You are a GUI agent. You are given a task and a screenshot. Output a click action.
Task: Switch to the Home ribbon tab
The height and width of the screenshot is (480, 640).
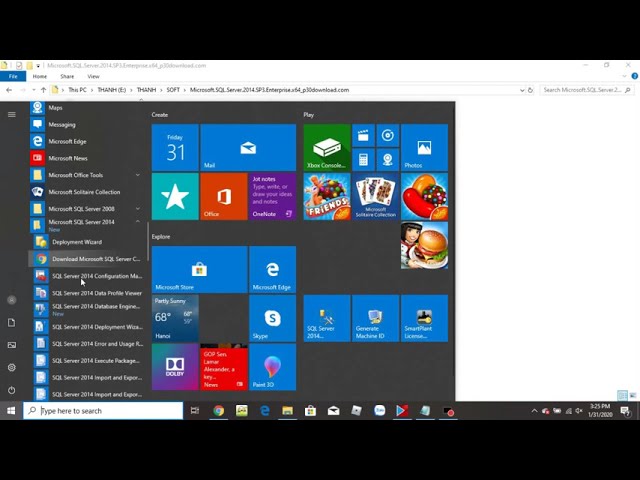click(x=40, y=76)
